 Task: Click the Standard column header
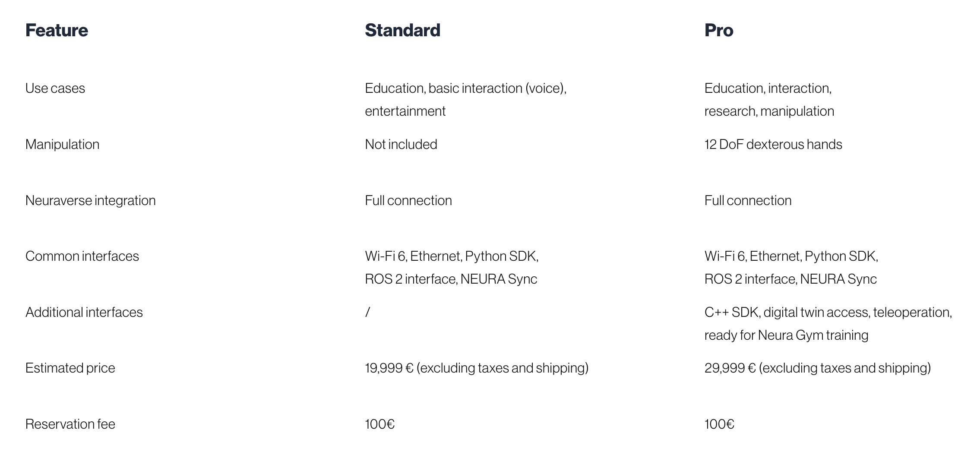(402, 30)
